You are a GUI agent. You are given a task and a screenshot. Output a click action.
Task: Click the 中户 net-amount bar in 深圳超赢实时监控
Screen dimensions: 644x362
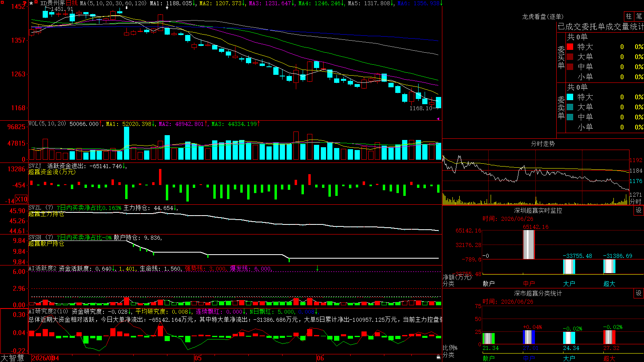(x=528, y=245)
